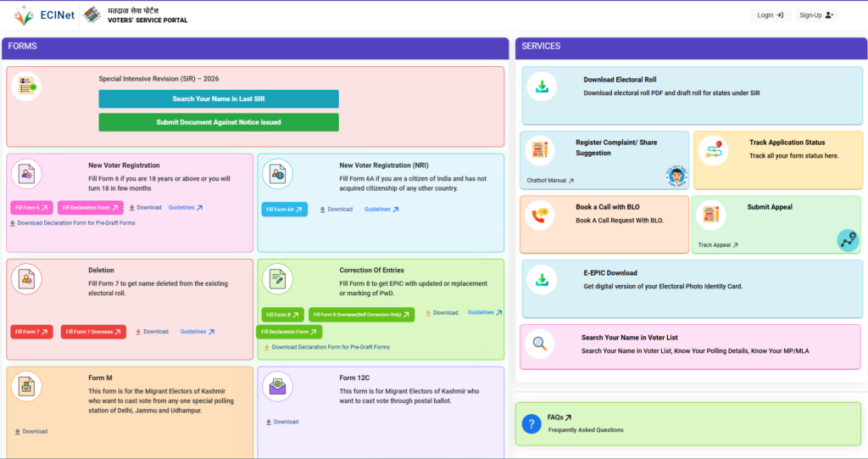Click Fill Form 7 Overseas button
Viewport: 868px width, 459px height.
tap(93, 332)
